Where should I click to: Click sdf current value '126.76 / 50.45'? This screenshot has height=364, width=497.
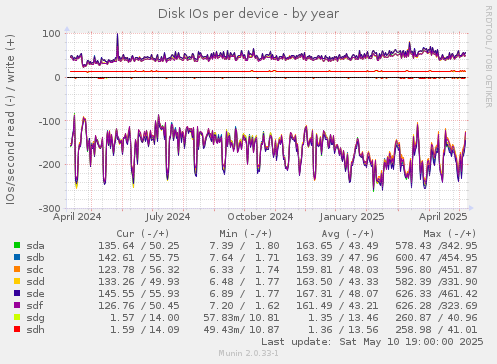click(139, 306)
